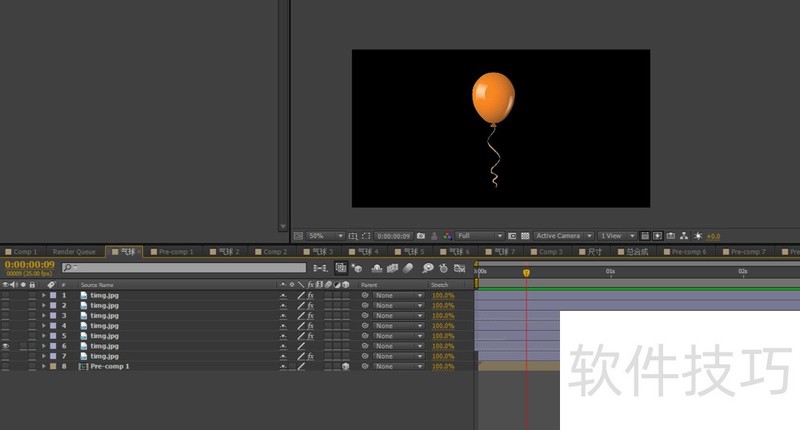Click the yellow current time indicator marker
The width and height of the screenshot is (800, 430).
point(526,272)
